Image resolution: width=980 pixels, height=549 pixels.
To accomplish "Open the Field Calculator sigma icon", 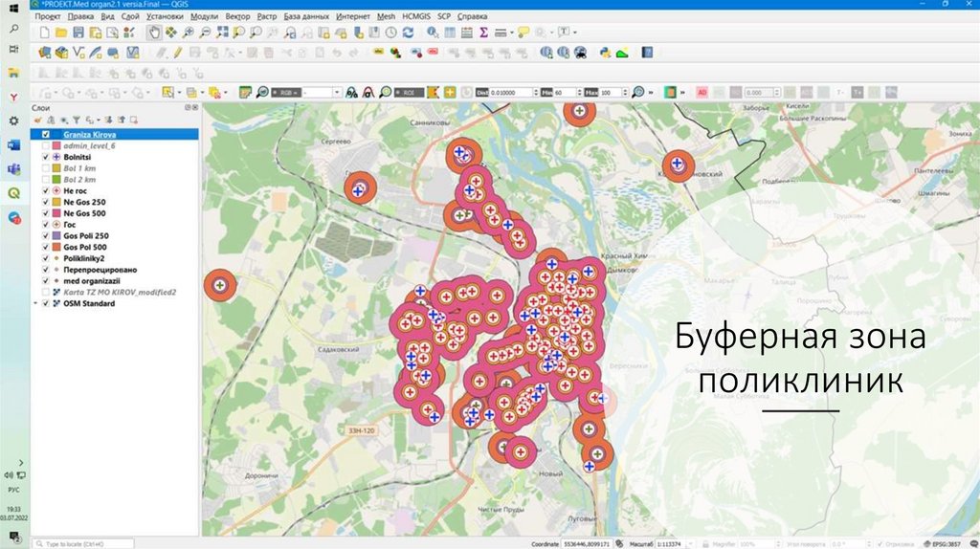I will coord(484,33).
